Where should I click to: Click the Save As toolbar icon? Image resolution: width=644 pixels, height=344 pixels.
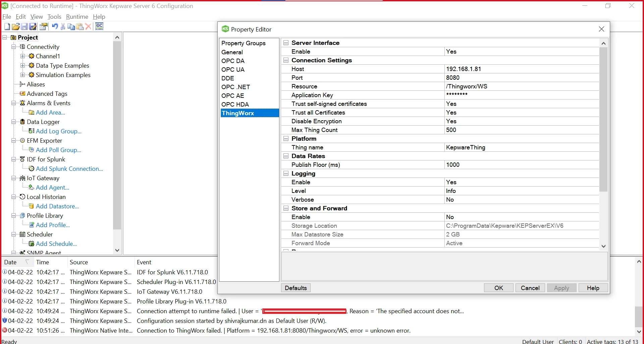point(33,26)
